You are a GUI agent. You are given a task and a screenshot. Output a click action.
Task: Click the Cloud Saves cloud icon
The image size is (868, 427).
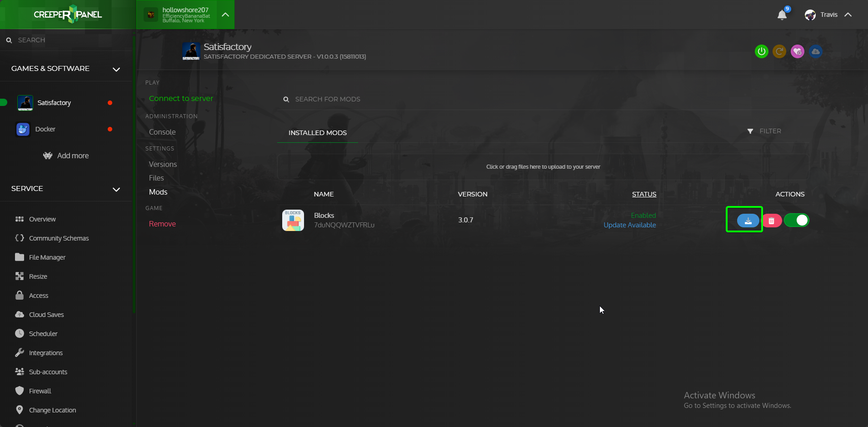click(20, 314)
